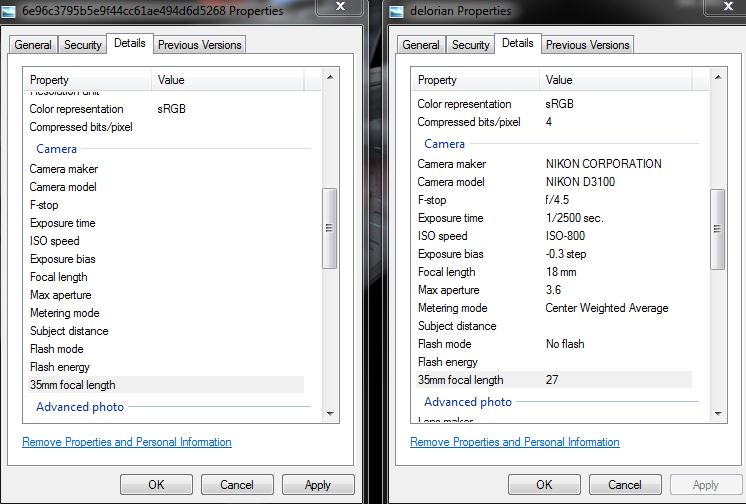
Task: Select Details tab in delorian Properties
Action: 518,43
